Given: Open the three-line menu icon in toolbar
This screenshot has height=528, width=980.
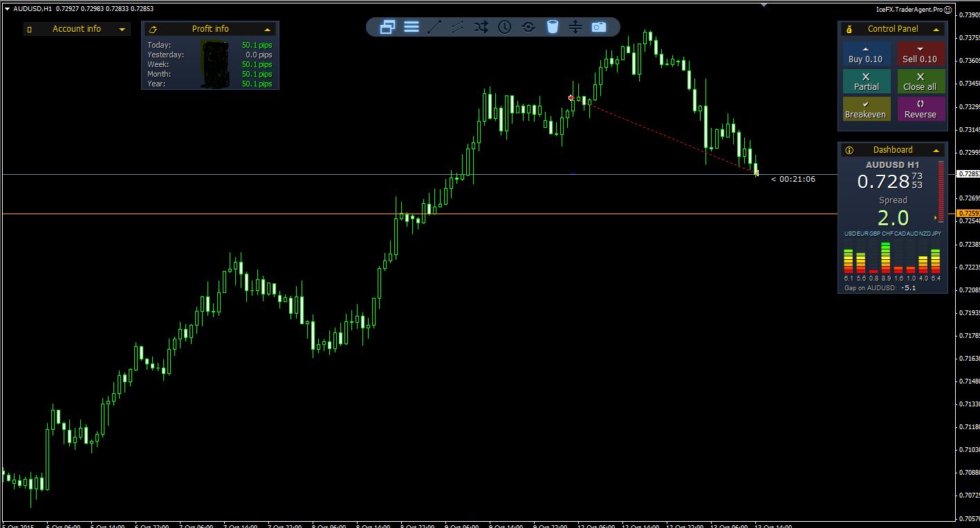Looking at the screenshot, I should pos(412,27).
